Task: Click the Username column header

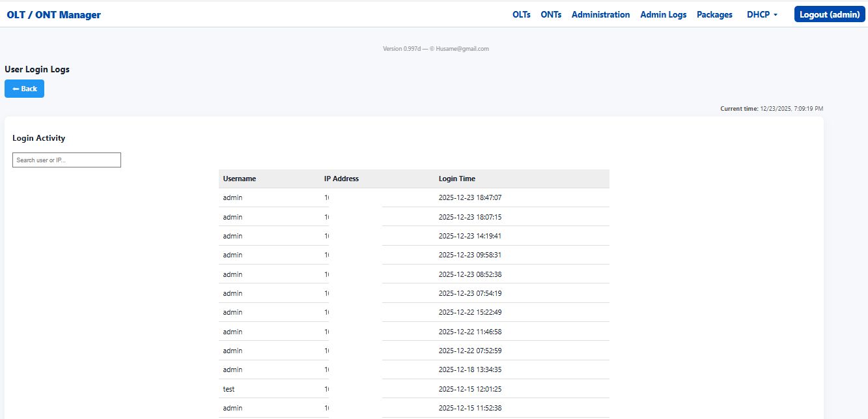Action: [240, 178]
